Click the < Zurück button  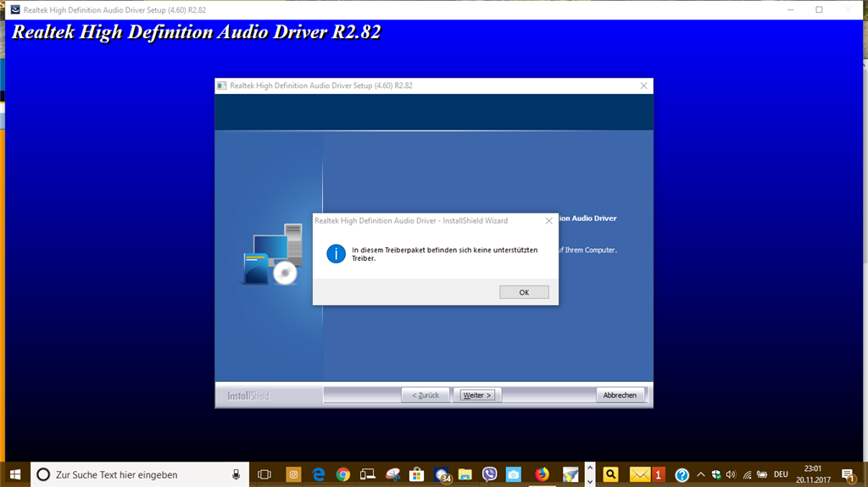426,396
